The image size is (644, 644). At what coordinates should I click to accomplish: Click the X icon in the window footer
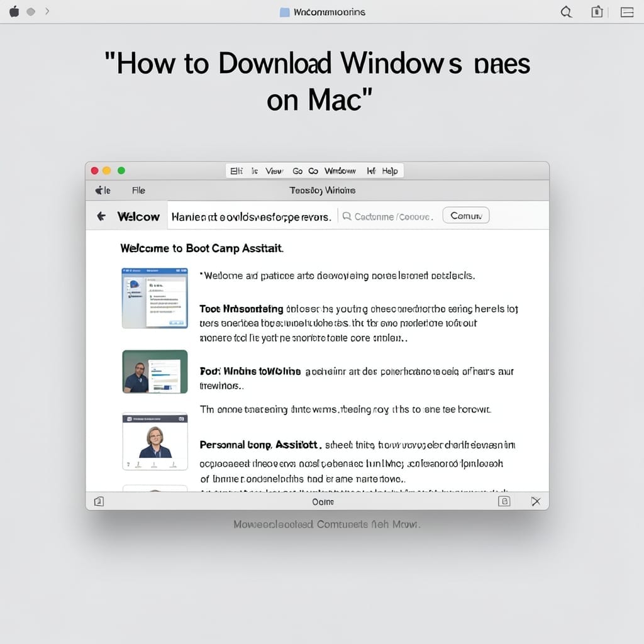[x=536, y=501]
